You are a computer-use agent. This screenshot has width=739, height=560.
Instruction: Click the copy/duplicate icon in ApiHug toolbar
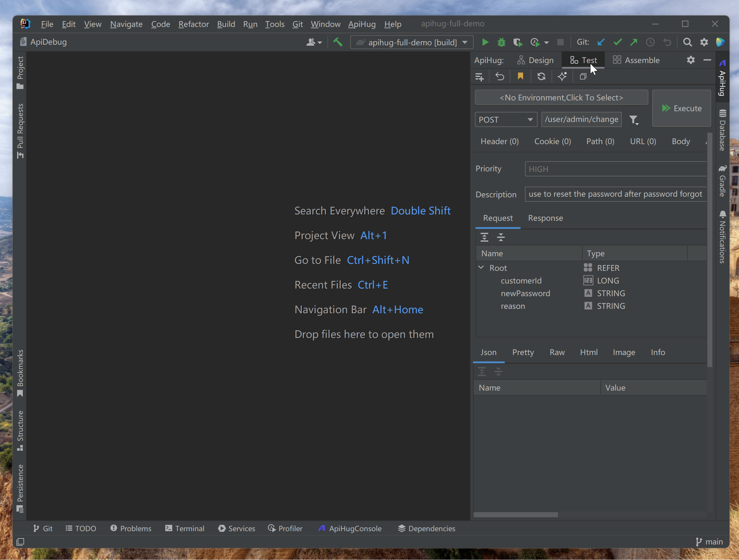click(x=583, y=76)
